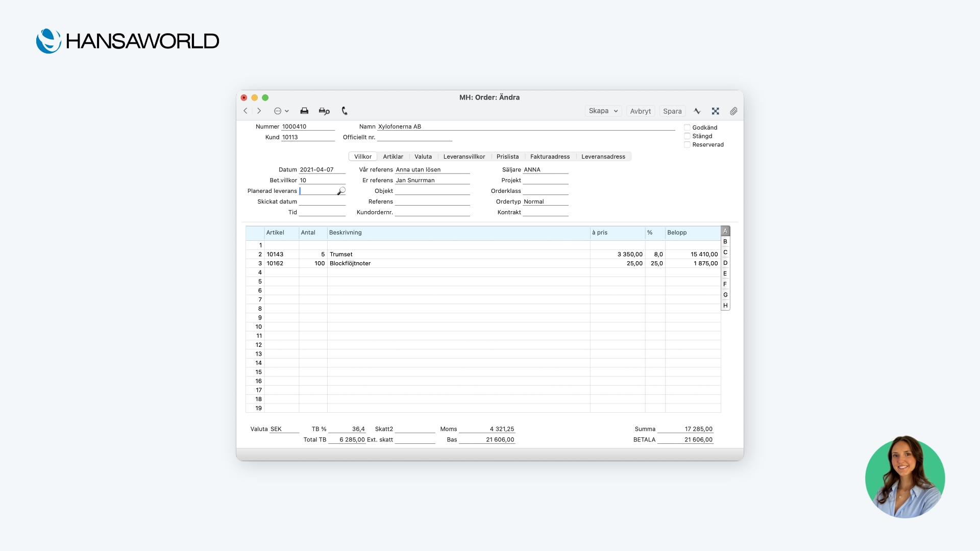Click the Kontrakt field
This screenshot has height=551, width=980.
[x=546, y=213]
